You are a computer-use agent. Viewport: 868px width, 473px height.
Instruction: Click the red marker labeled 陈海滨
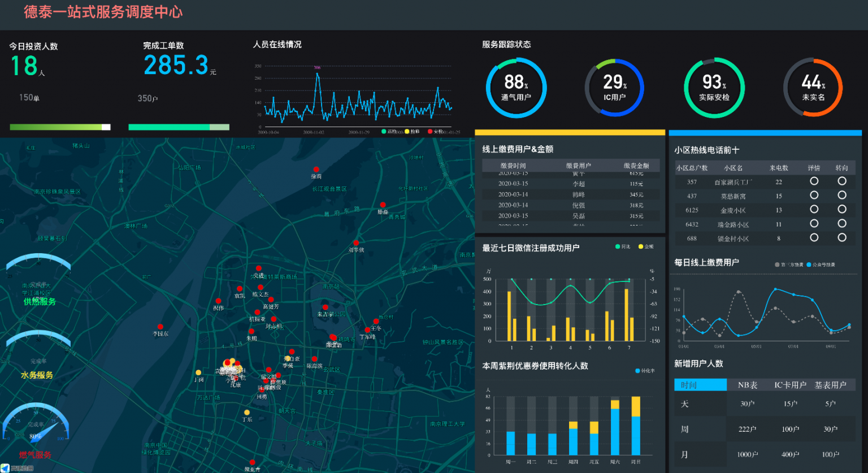pos(314,359)
